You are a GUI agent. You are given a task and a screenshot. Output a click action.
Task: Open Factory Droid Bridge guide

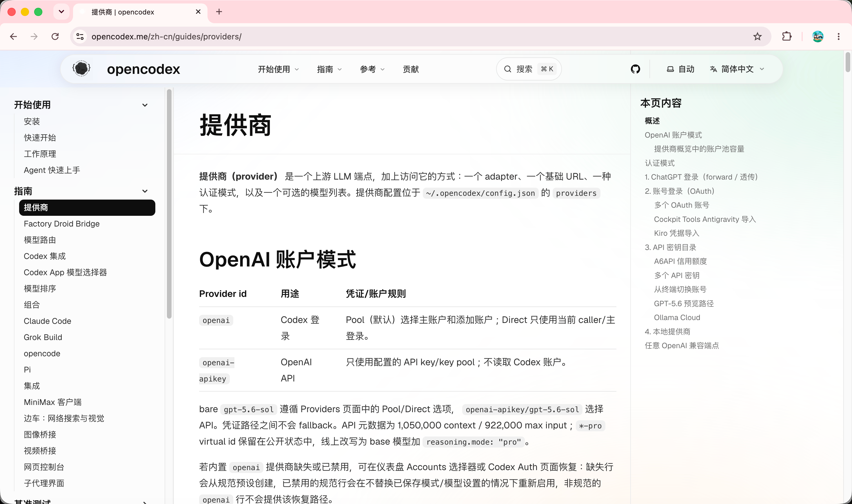pyautogui.click(x=61, y=224)
